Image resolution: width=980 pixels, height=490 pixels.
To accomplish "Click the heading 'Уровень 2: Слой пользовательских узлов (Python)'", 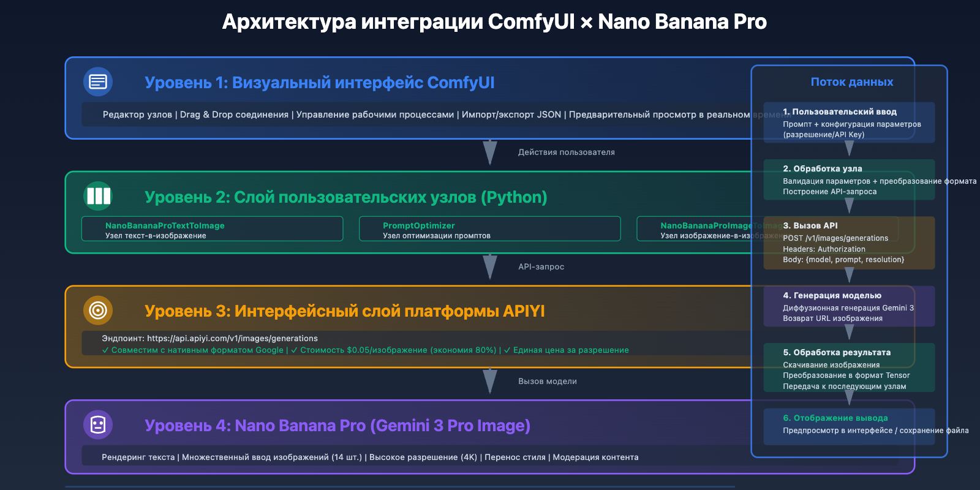I will click(346, 197).
